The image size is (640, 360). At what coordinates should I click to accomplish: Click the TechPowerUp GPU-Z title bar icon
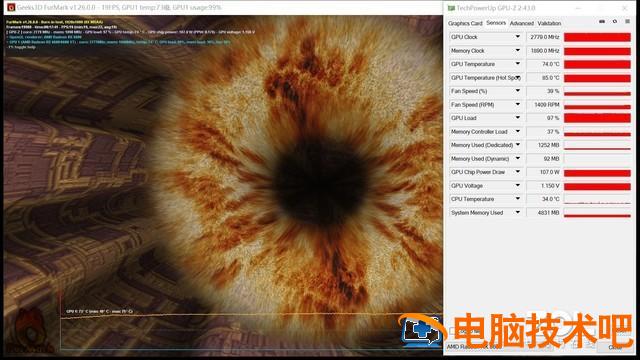451,8
